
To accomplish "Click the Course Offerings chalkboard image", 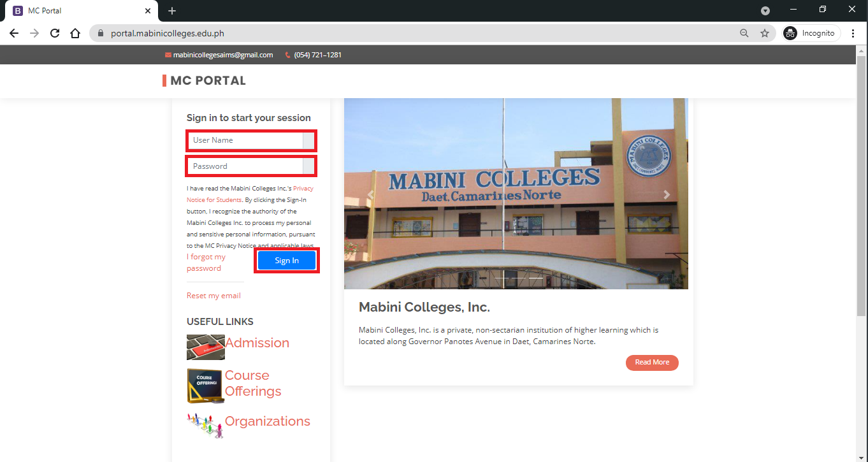I will pos(205,386).
